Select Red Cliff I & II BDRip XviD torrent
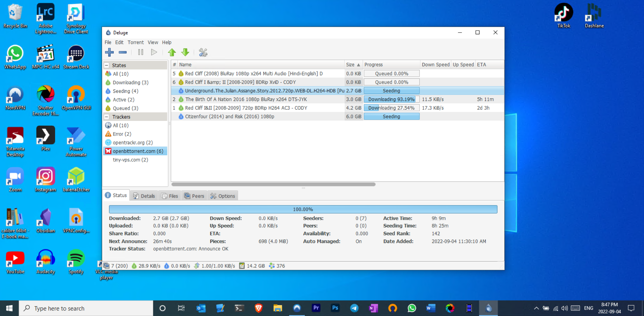Screen dimensions: 644x316 (x=337, y=82)
